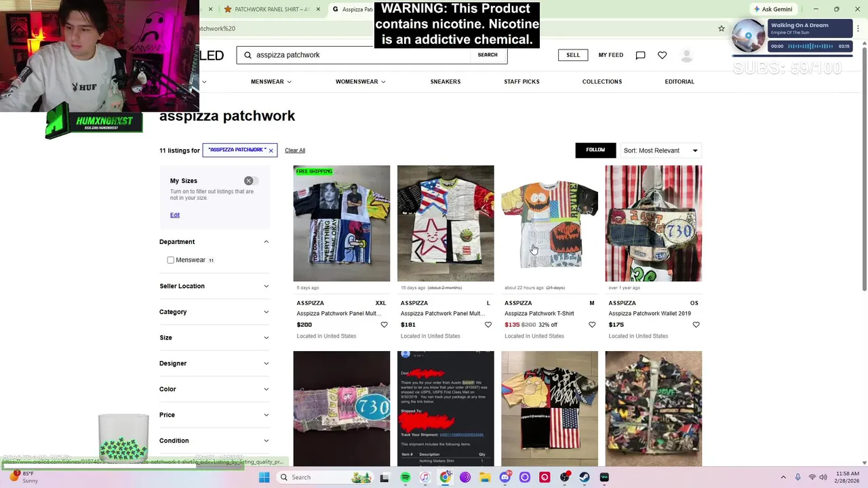Show hidden system tray icons
Screen dimensions: 868x488
783,477
